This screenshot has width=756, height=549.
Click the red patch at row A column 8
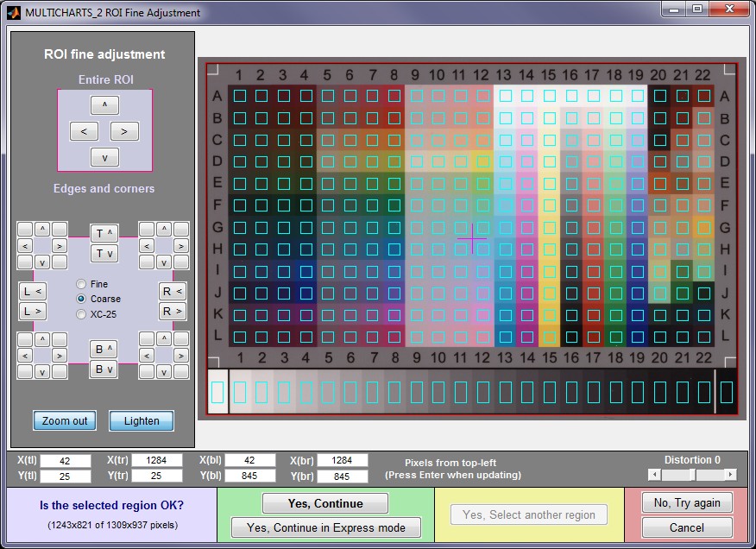394,96
